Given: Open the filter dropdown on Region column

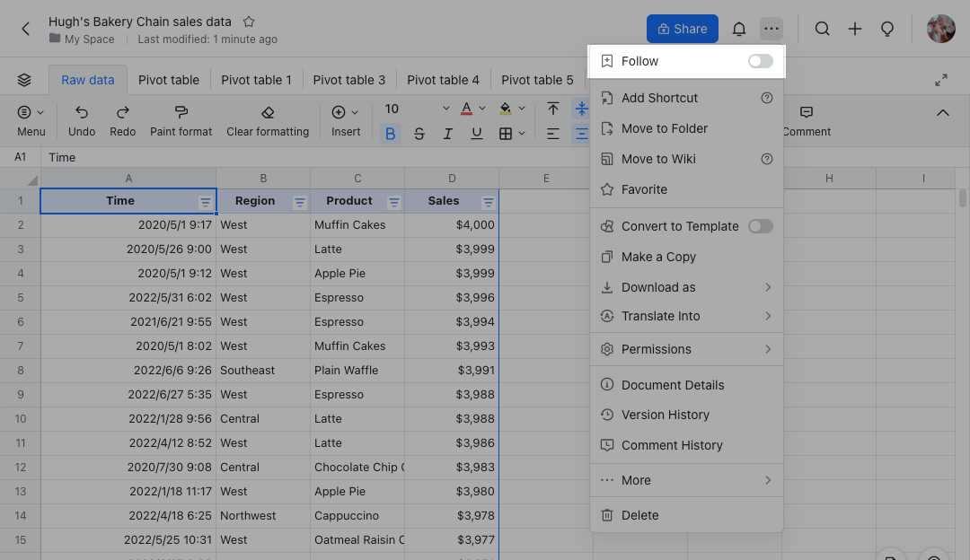Looking at the screenshot, I should pyautogui.click(x=300, y=202).
